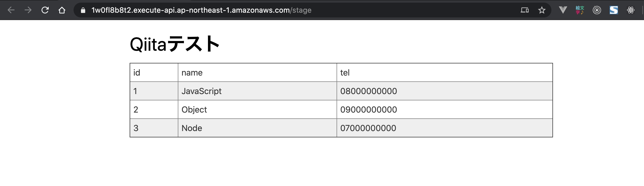Viewport: 644px width, 186px height.
Task: Click the URL address bar text
Action: click(x=201, y=10)
